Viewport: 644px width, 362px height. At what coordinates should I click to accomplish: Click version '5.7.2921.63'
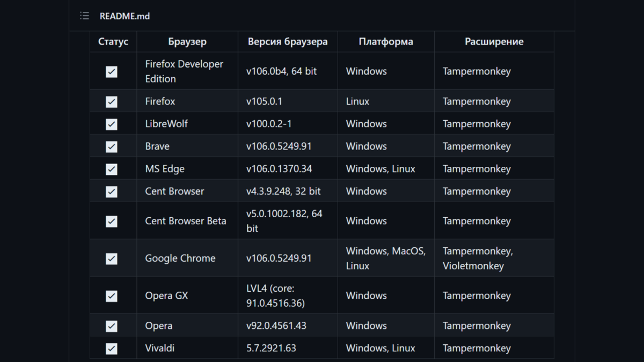tap(271, 348)
